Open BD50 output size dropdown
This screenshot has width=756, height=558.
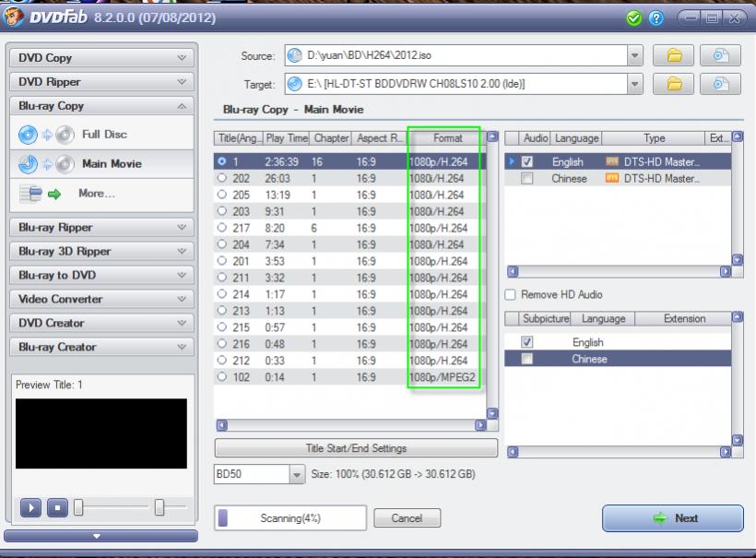tap(297, 474)
